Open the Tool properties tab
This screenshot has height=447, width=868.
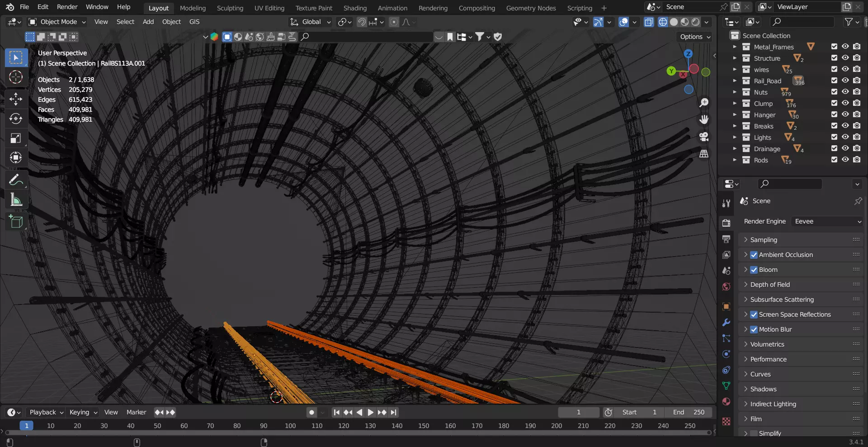[x=726, y=204]
